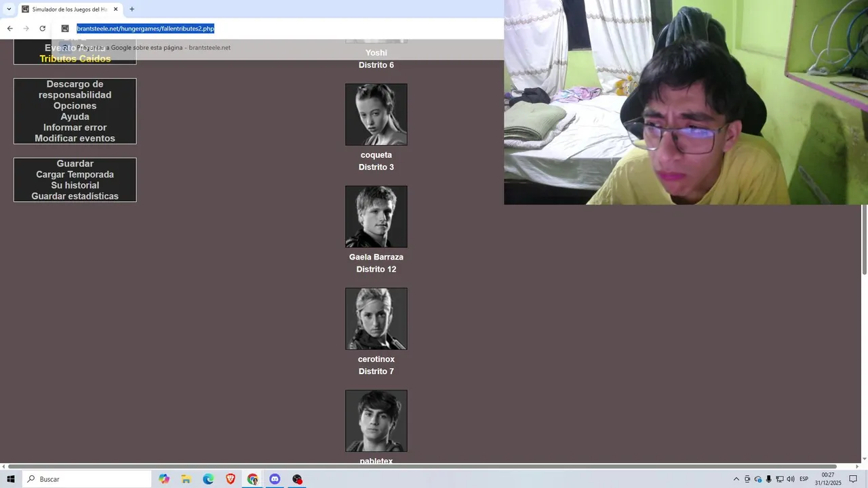Click the vertical page scrollbar thumb
Viewport: 868px width, 488px height.
point(865,239)
